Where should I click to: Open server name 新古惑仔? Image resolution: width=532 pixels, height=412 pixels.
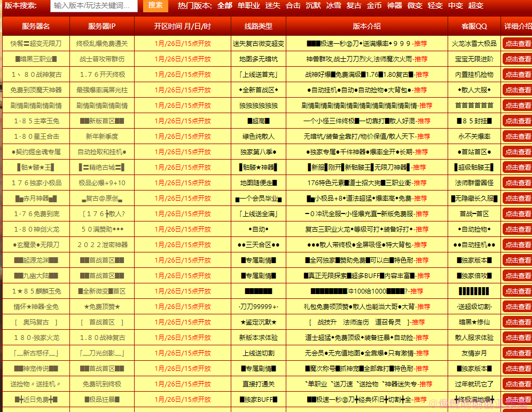point(36,353)
